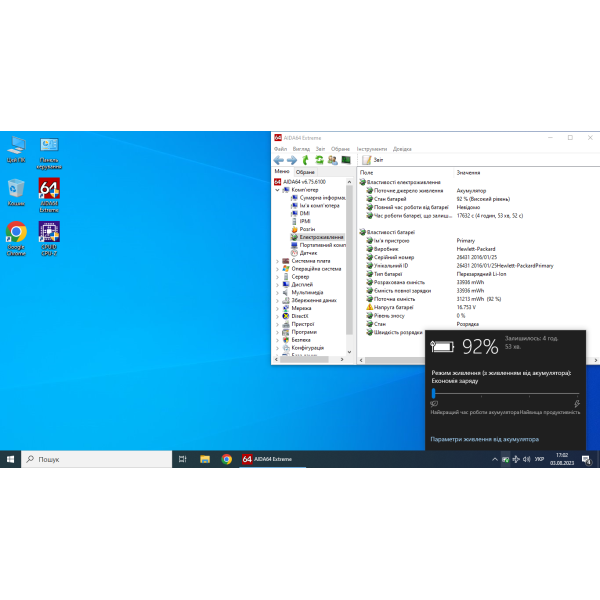Click the Forward arrow in AIDA64 toolbar
600x600 pixels.
pyautogui.click(x=292, y=160)
